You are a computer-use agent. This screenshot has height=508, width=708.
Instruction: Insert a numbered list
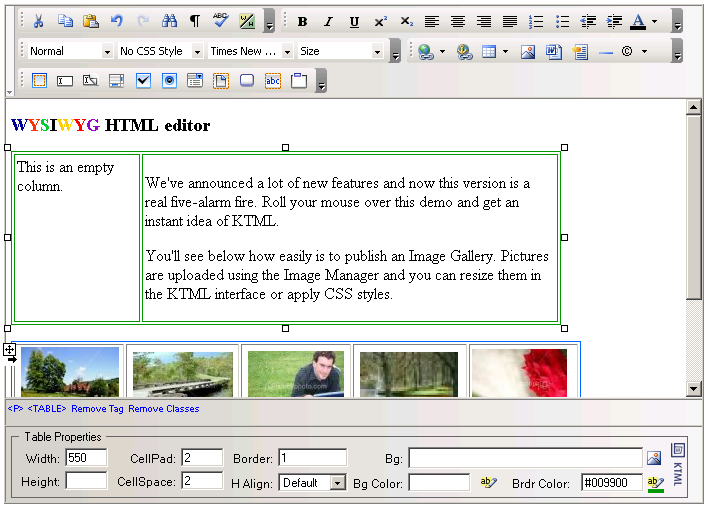tap(536, 22)
